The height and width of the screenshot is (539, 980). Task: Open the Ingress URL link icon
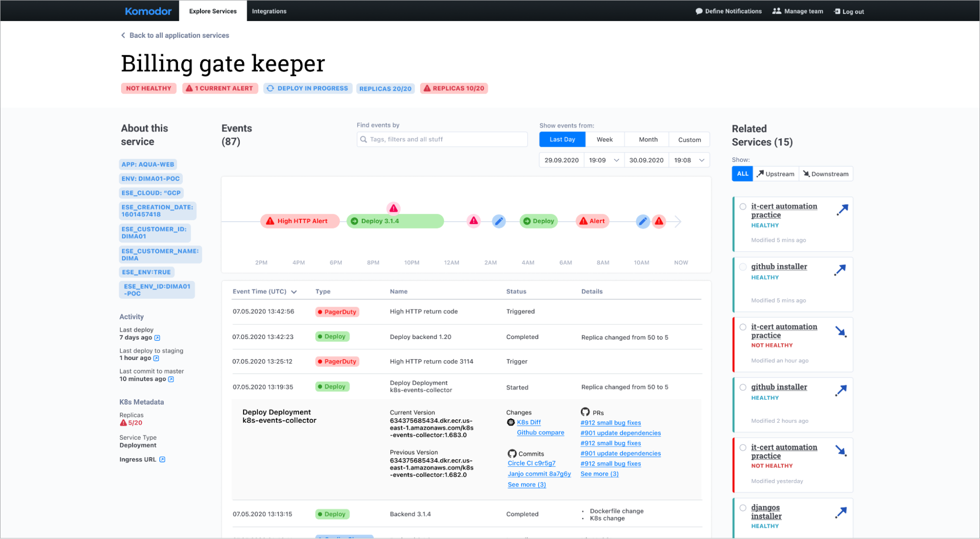pos(162,460)
